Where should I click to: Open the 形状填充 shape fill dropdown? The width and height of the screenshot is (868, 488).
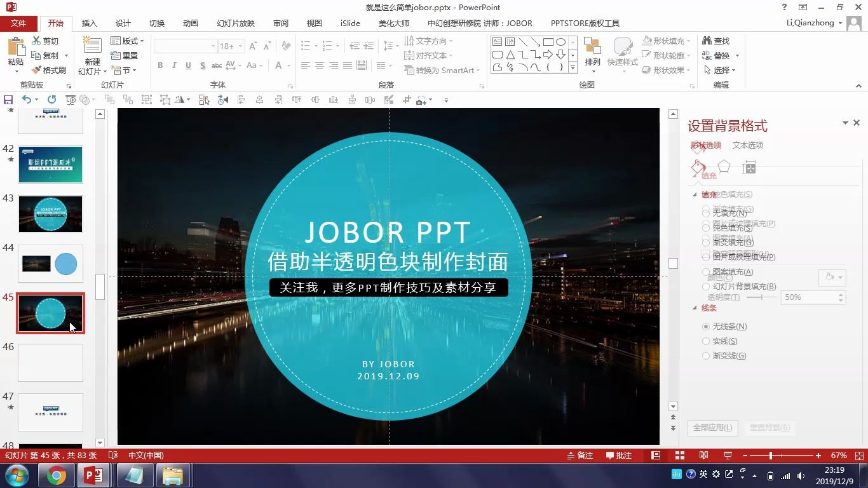coord(665,41)
